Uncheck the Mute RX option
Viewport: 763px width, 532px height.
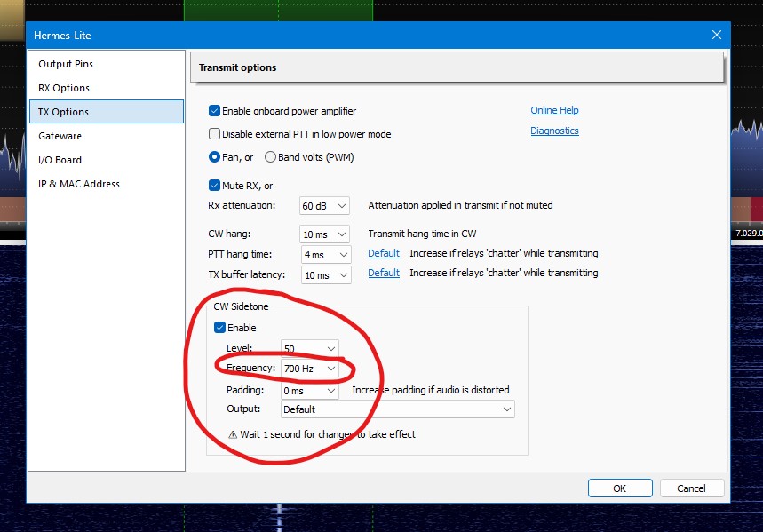pos(214,186)
